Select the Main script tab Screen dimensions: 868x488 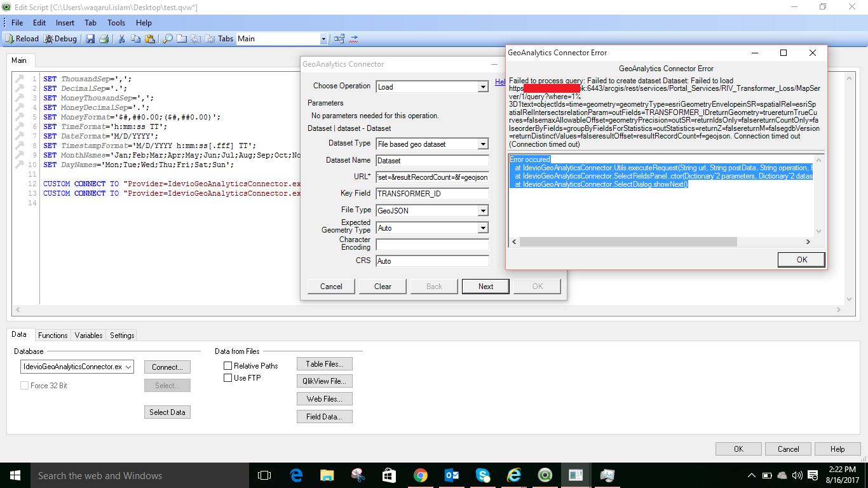(20, 60)
